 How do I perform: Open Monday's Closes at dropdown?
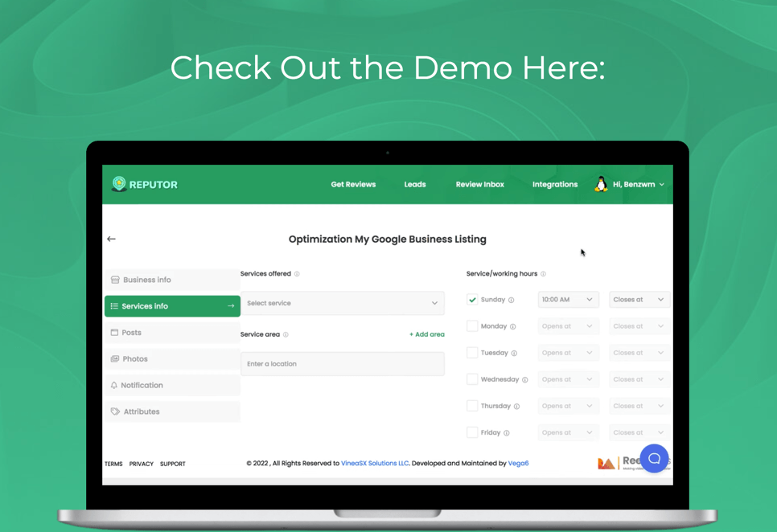point(639,326)
